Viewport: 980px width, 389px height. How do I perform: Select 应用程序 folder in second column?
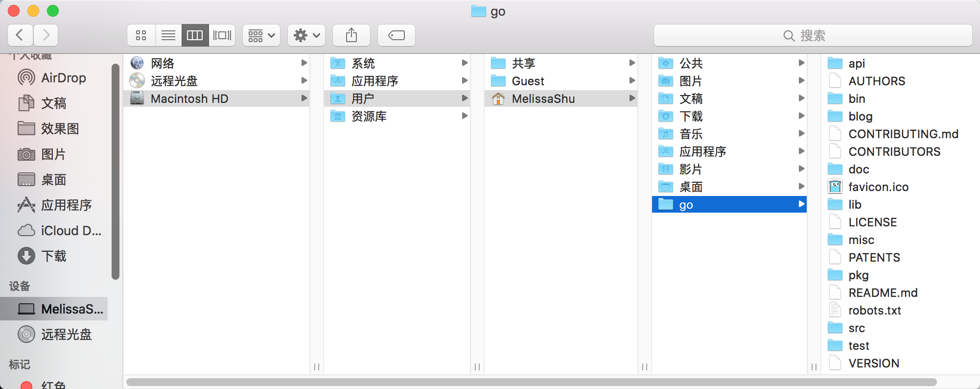point(397,81)
